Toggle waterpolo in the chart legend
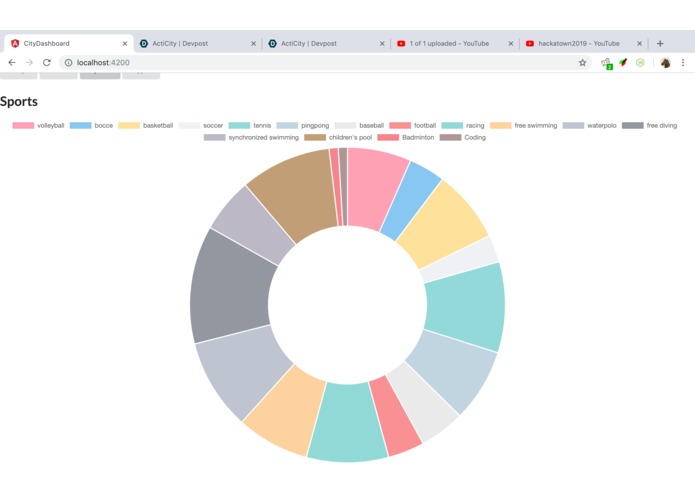This screenshot has height=494, width=695. [590, 125]
